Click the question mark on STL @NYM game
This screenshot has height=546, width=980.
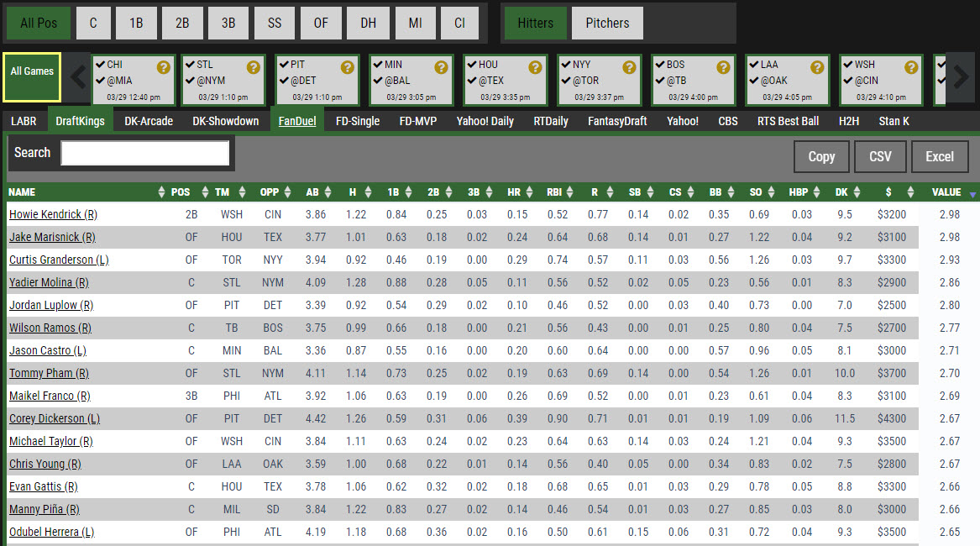(x=254, y=67)
